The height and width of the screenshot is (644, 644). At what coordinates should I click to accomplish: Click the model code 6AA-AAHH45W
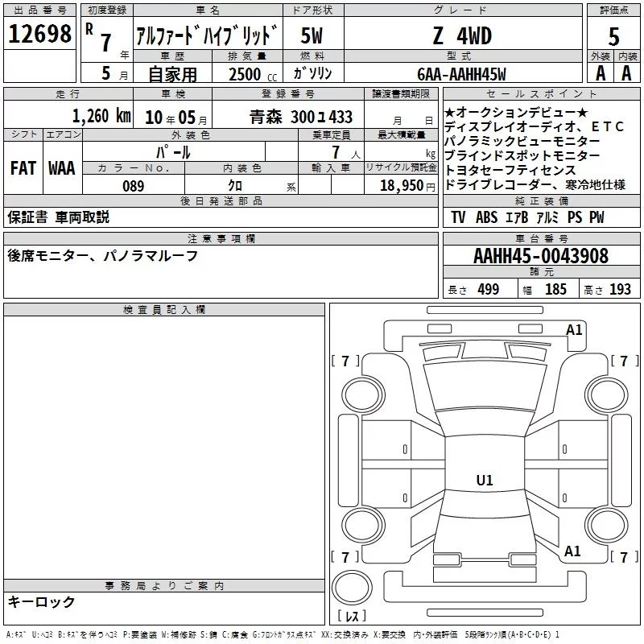coord(461,74)
